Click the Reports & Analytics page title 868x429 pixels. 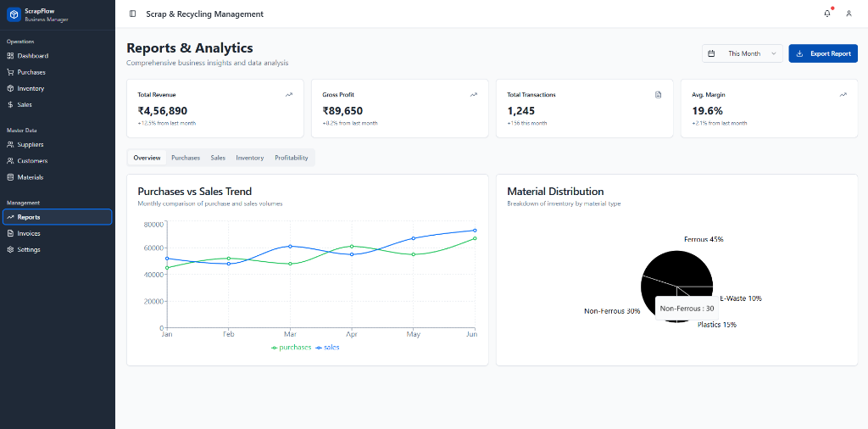click(x=190, y=48)
